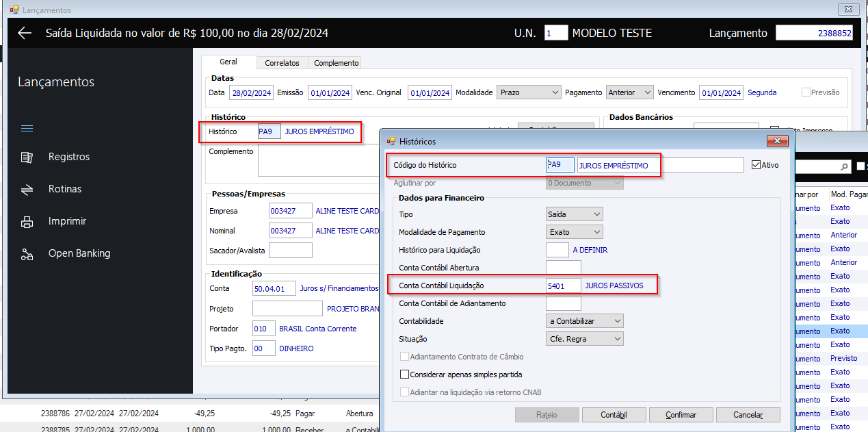This screenshot has width=868, height=432.
Task: Click the Open Banking menu item
Action: [x=79, y=253]
